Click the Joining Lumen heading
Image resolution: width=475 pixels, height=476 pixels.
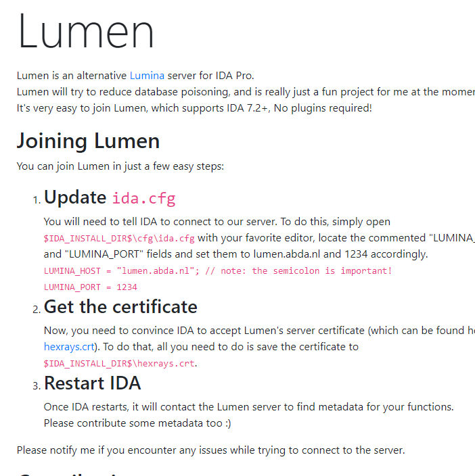point(88,141)
